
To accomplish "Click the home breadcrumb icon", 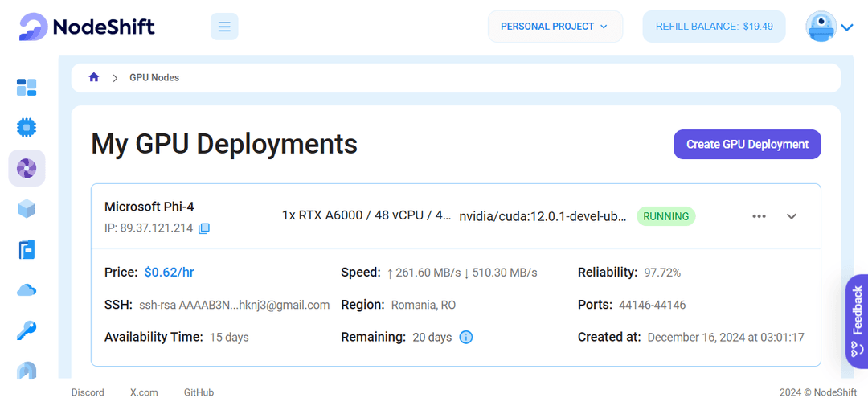I will [94, 77].
